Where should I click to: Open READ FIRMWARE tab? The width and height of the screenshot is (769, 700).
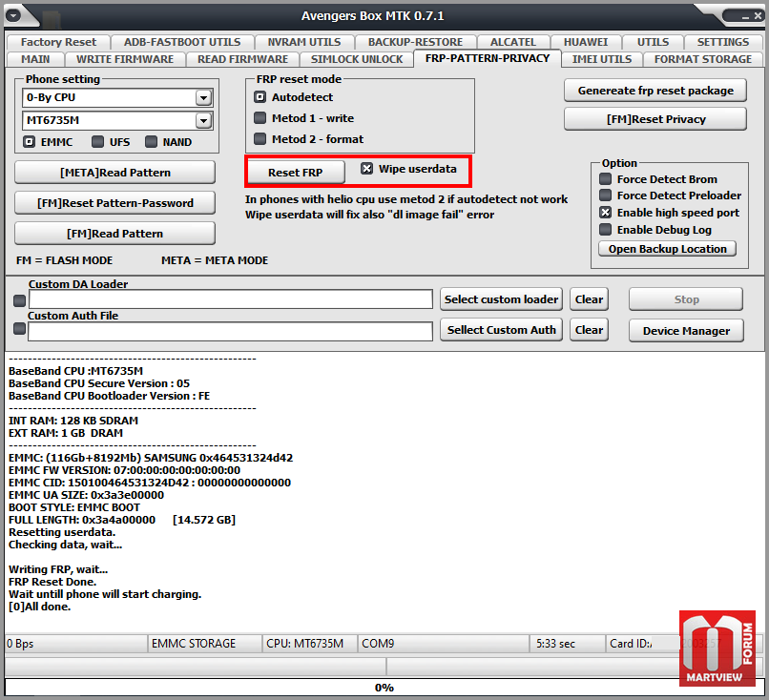(x=242, y=59)
